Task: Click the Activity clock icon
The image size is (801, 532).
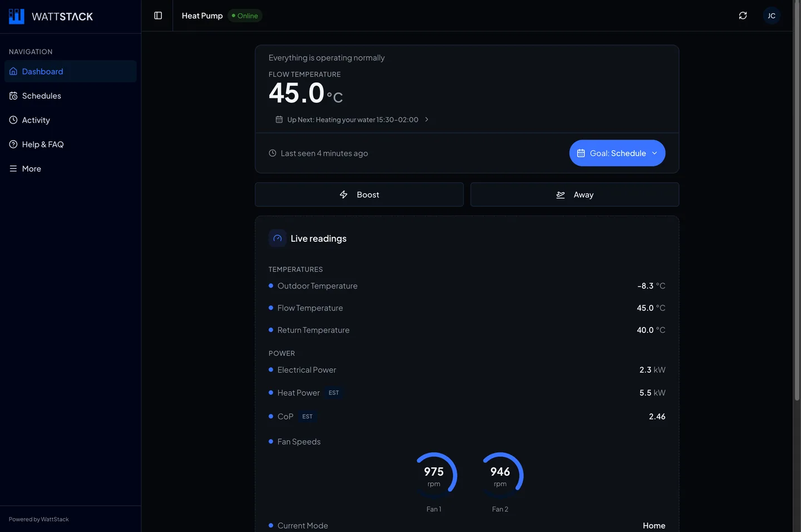Action: [13, 120]
